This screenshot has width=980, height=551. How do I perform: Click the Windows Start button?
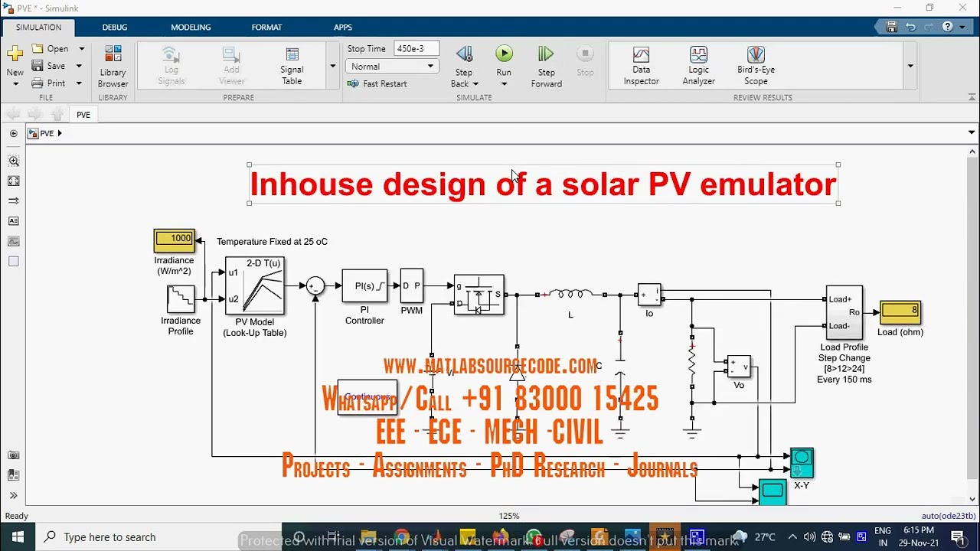point(18,537)
